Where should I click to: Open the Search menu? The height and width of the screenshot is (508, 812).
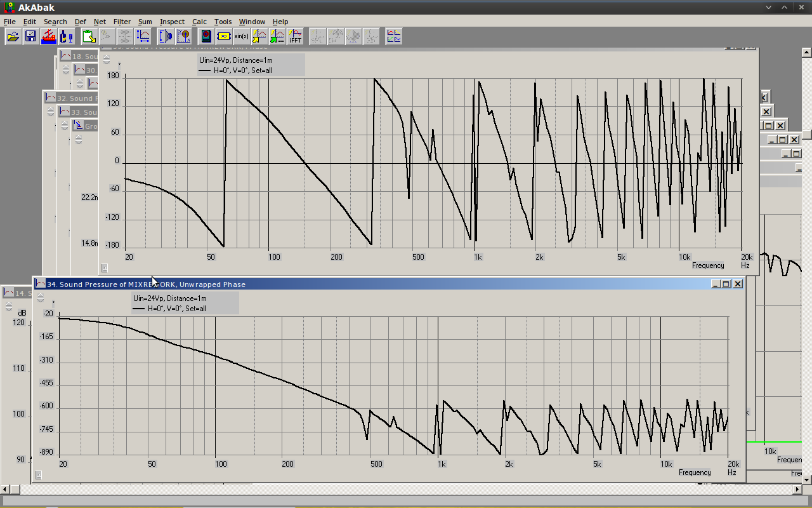(55, 22)
